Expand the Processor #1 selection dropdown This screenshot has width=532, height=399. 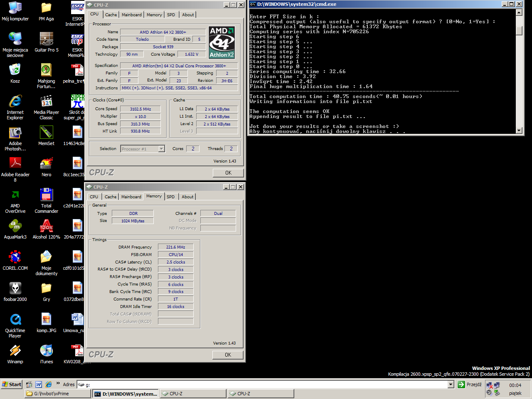[162, 149]
